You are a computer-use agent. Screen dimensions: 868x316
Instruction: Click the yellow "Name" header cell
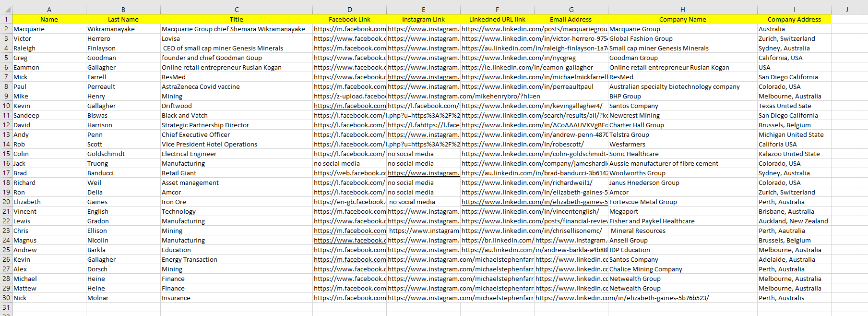(49, 19)
